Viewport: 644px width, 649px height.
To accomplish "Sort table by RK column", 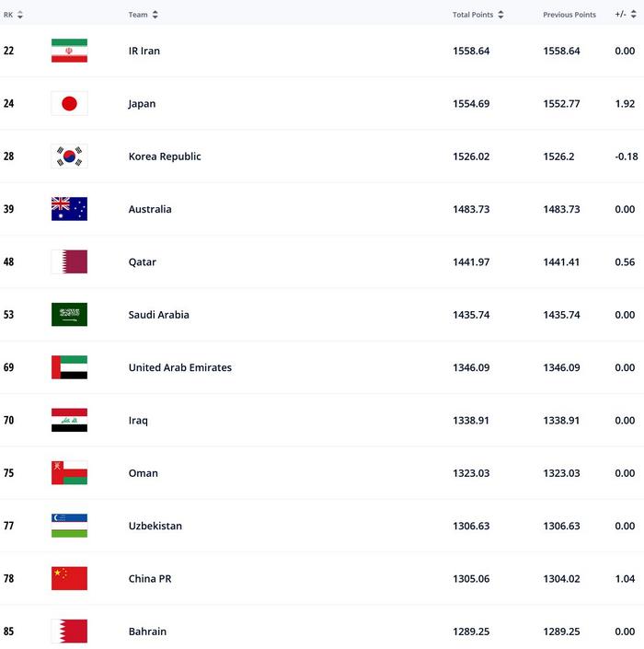I will pyautogui.click(x=13, y=15).
